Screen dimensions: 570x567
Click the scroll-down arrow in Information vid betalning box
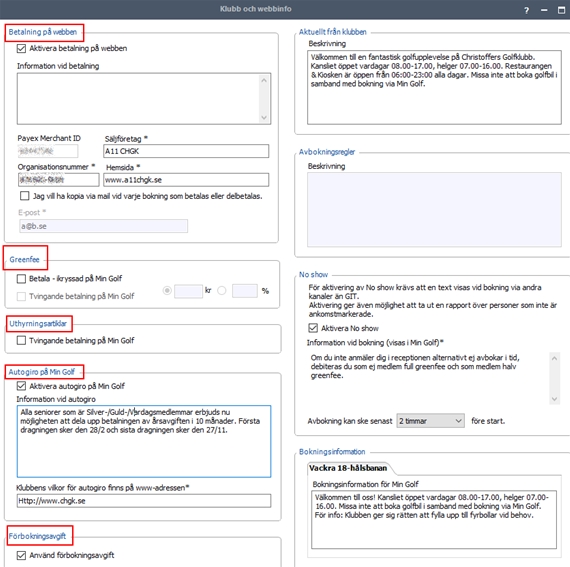(264, 117)
